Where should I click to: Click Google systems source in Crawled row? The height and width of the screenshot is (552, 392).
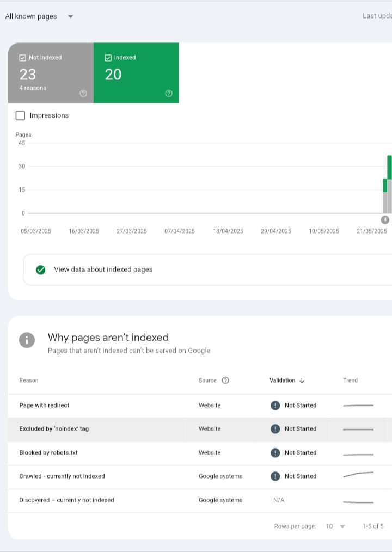point(220,476)
